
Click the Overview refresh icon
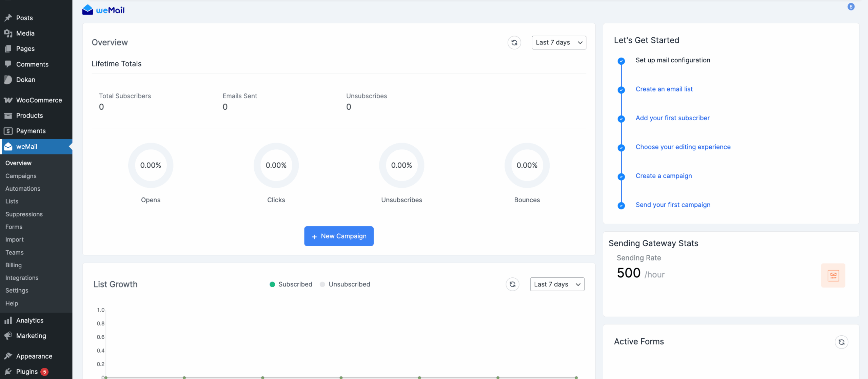click(x=514, y=43)
